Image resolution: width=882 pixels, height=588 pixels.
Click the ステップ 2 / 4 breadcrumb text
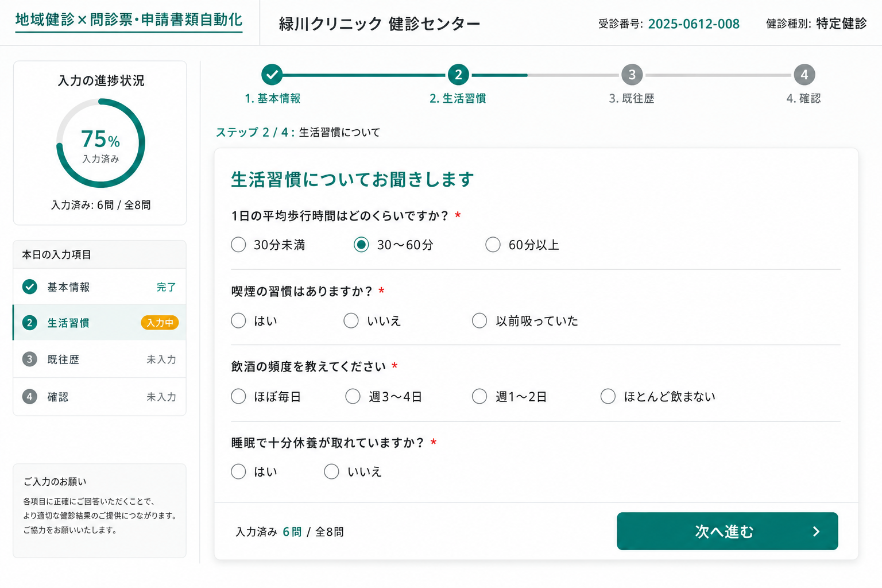click(256, 132)
